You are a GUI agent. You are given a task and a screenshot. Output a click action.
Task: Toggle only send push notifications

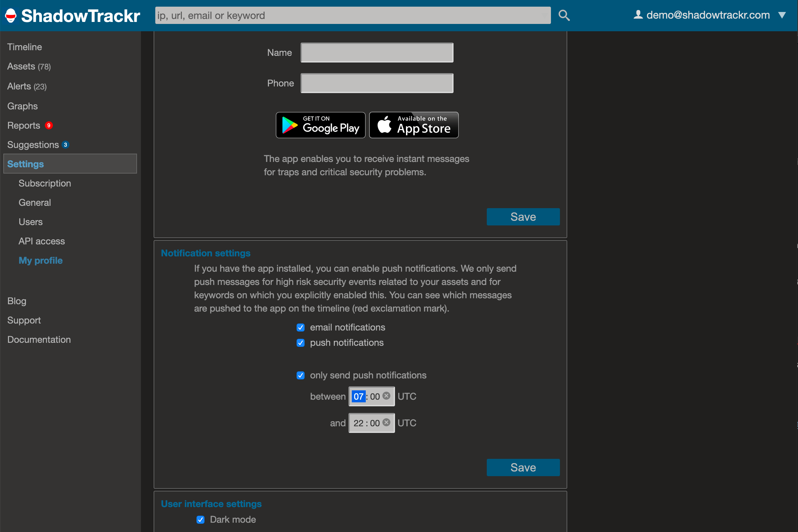pos(300,375)
